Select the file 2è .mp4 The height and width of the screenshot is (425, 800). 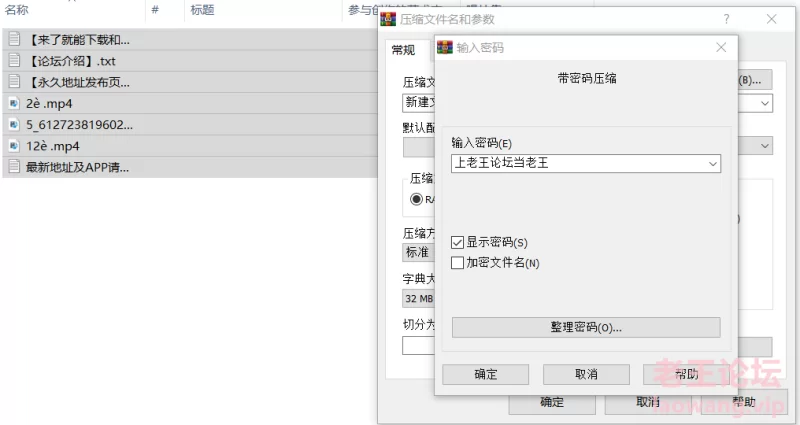tap(190, 104)
